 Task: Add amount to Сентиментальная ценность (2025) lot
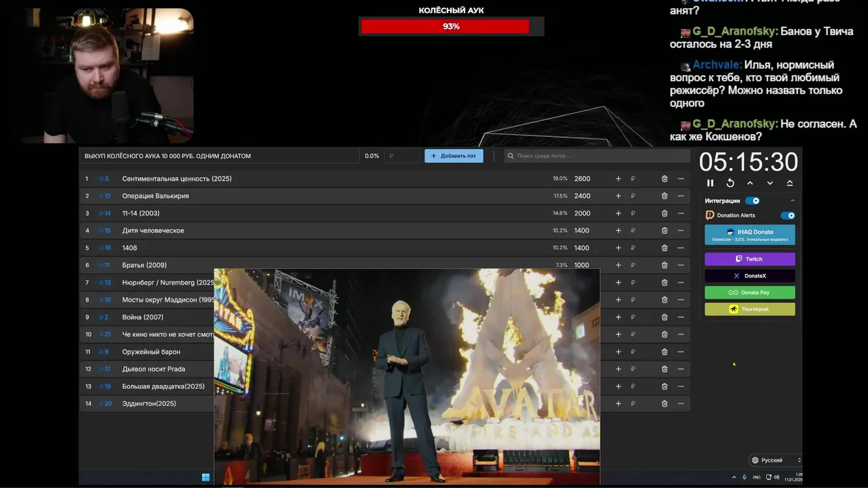click(618, 179)
